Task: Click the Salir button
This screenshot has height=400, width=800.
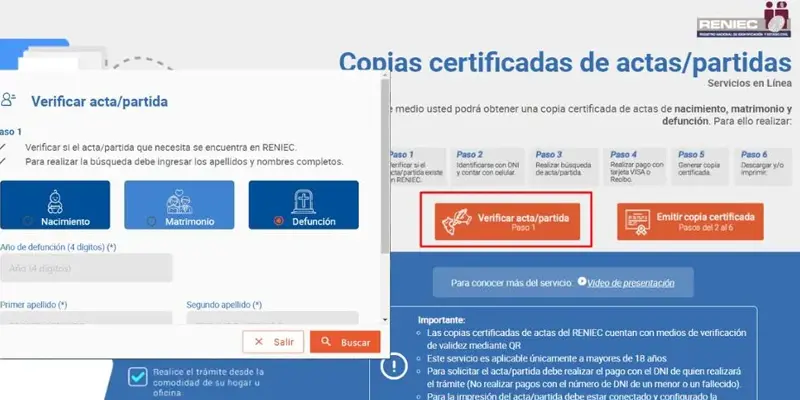Action: pos(273,342)
